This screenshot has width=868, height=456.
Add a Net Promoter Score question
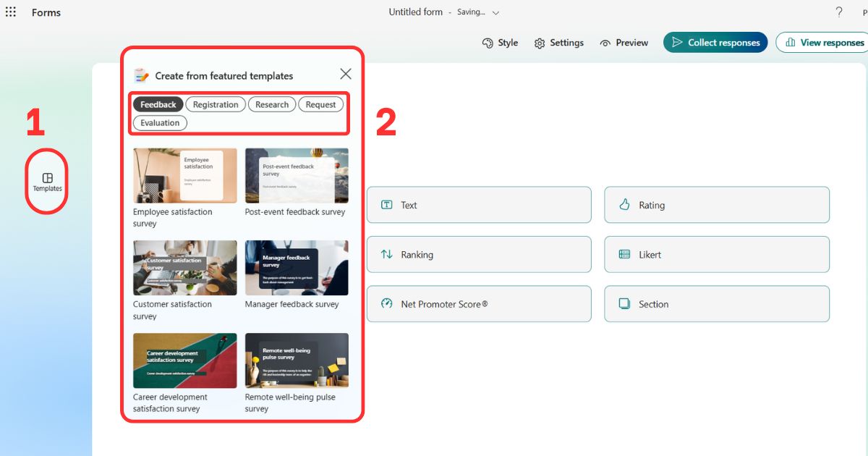tap(479, 304)
